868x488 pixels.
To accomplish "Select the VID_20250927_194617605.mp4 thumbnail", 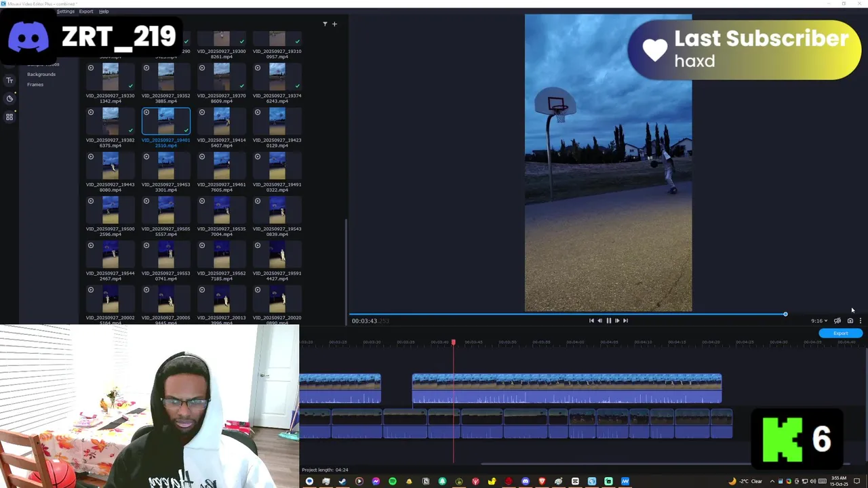I will point(222,166).
